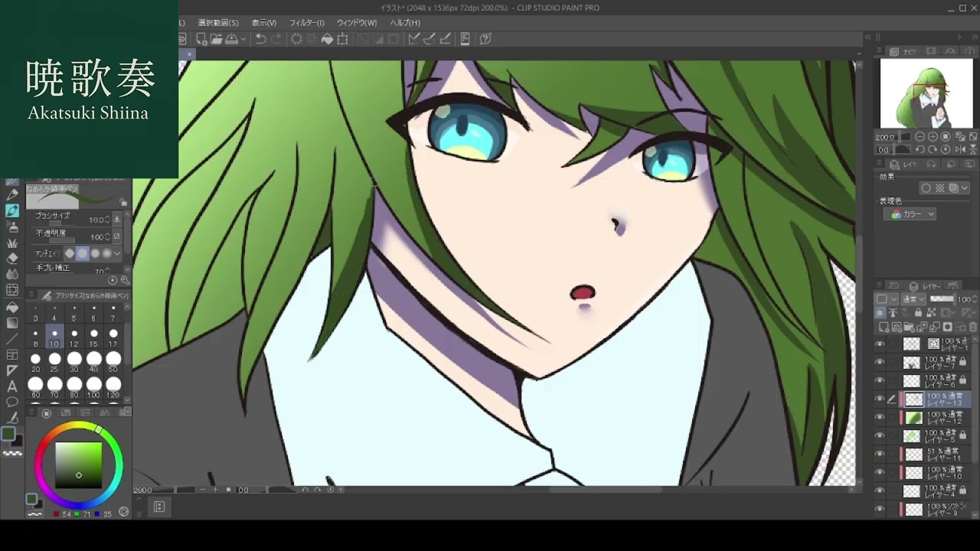Select the Text tool
980x551 pixels.
pyautogui.click(x=12, y=386)
